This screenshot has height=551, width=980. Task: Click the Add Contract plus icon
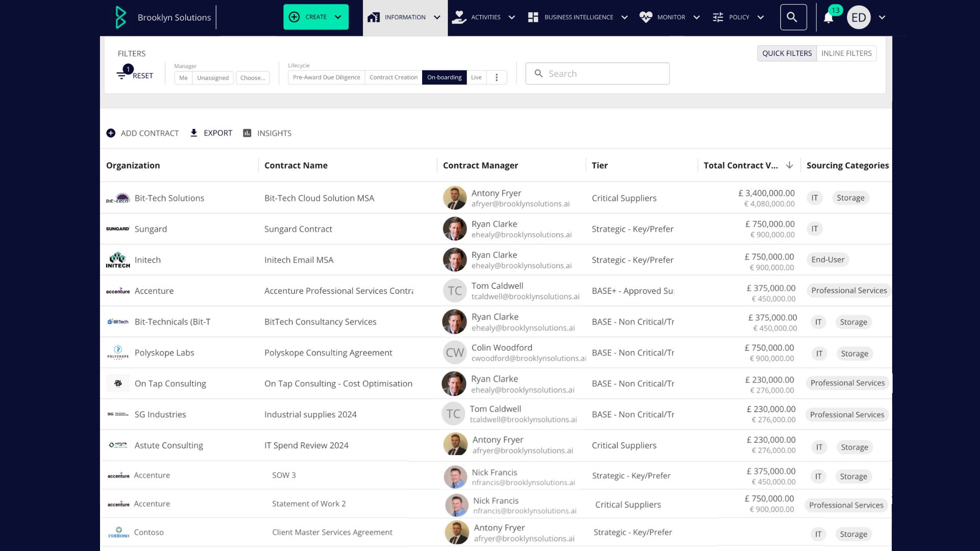[x=111, y=133]
